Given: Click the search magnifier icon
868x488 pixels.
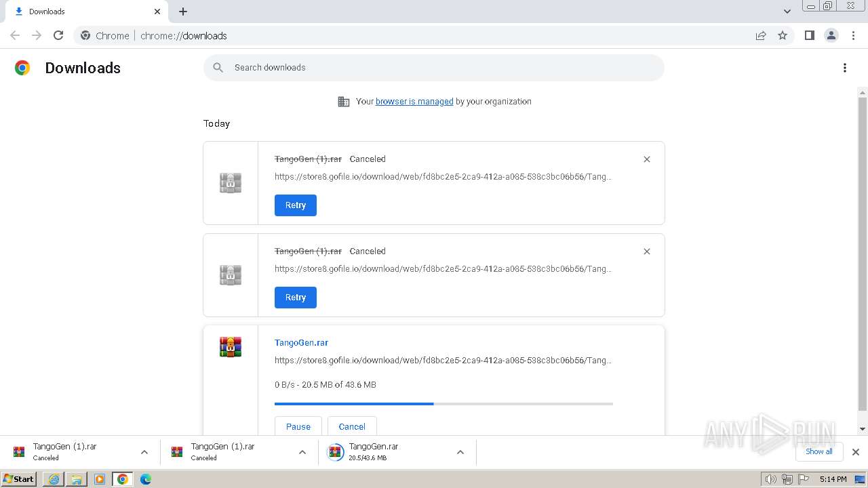Looking at the screenshot, I should (x=218, y=68).
